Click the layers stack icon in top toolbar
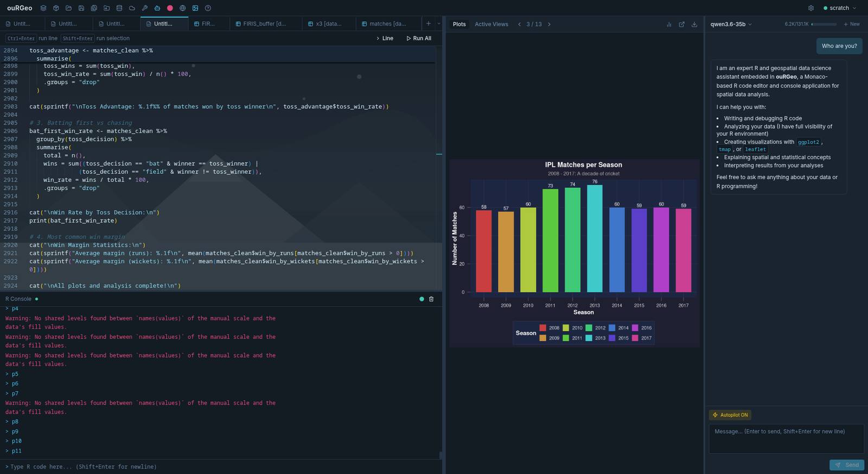Viewport: 868px width, 474px height. tap(43, 8)
